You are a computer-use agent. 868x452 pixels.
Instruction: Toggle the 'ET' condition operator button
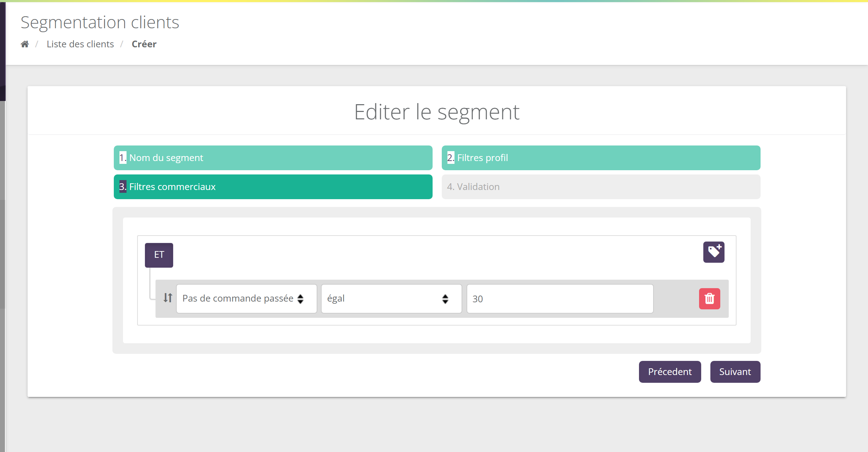pyautogui.click(x=159, y=255)
